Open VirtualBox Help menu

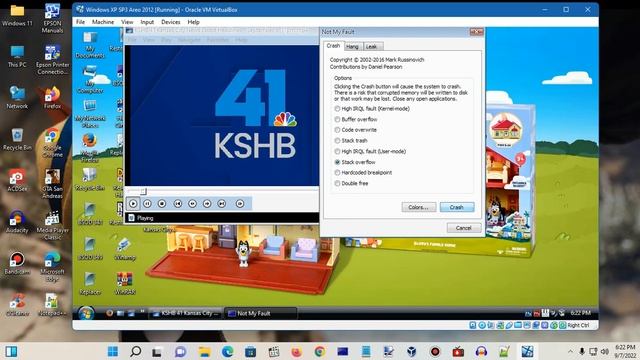(x=193, y=22)
